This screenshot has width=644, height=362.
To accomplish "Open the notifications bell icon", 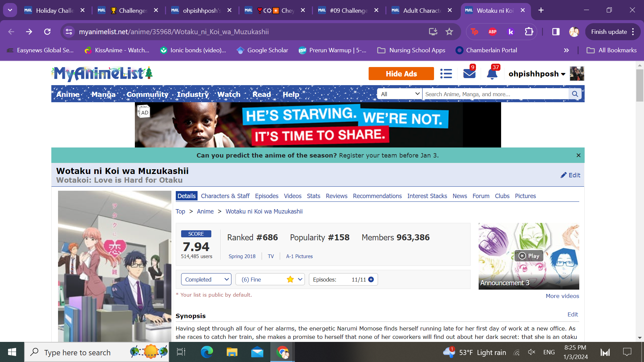I will point(492,74).
